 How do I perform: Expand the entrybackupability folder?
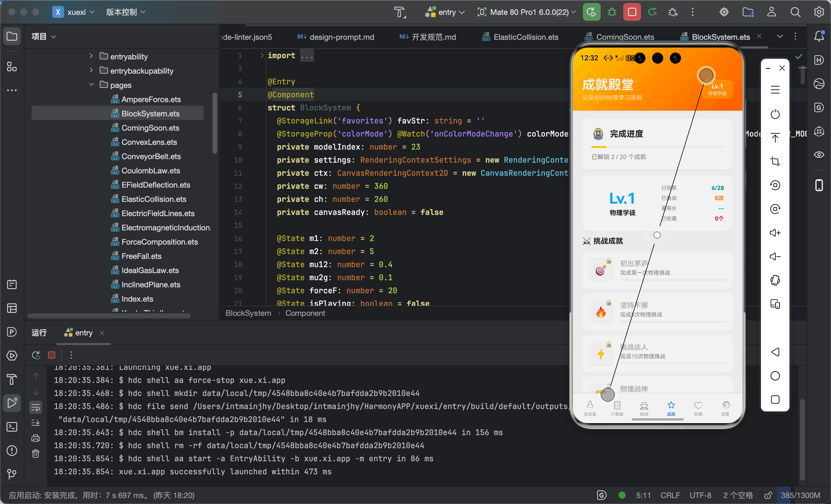click(x=91, y=70)
